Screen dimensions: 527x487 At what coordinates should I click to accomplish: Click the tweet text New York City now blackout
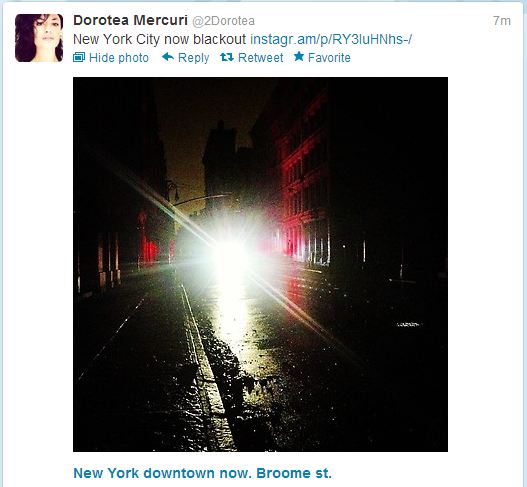pyautogui.click(x=160, y=39)
